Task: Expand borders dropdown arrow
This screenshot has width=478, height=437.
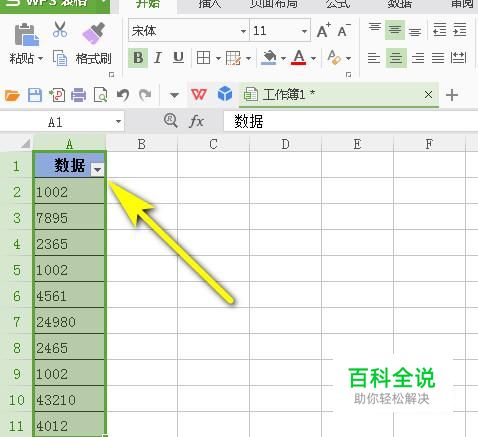Action: (x=218, y=59)
